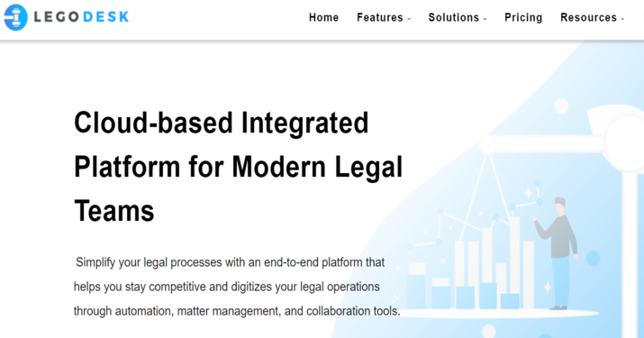The width and height of the screenshot is (644, 338).
Task: Click the 'Simplify your legal processes' paragraph
Action: 237,287
